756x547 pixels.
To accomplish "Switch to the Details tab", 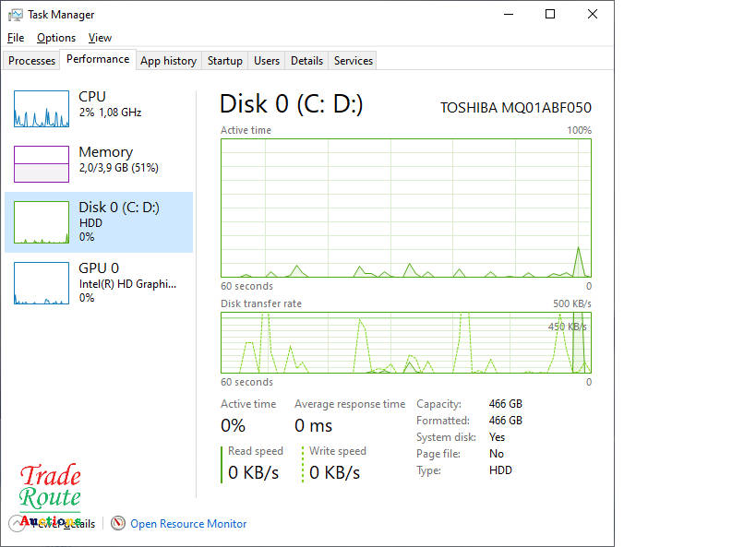I will pyautogui.click(x=306, y=61).
